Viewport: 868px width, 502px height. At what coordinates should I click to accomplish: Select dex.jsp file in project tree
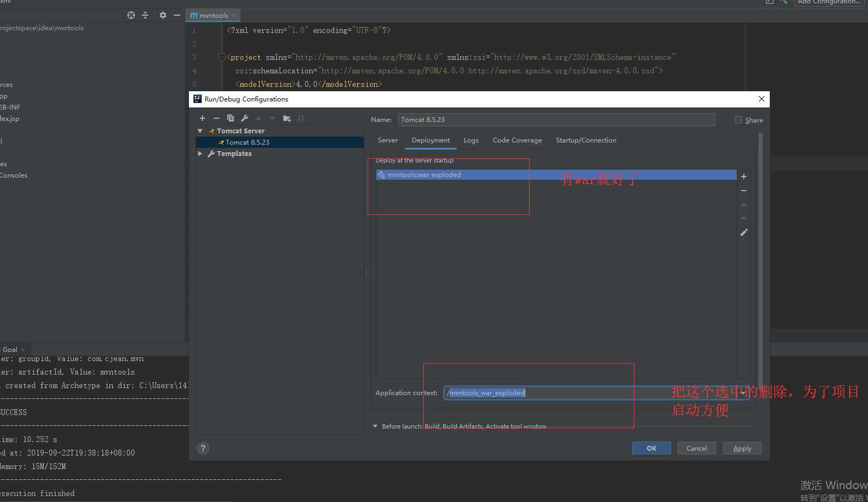10,119
